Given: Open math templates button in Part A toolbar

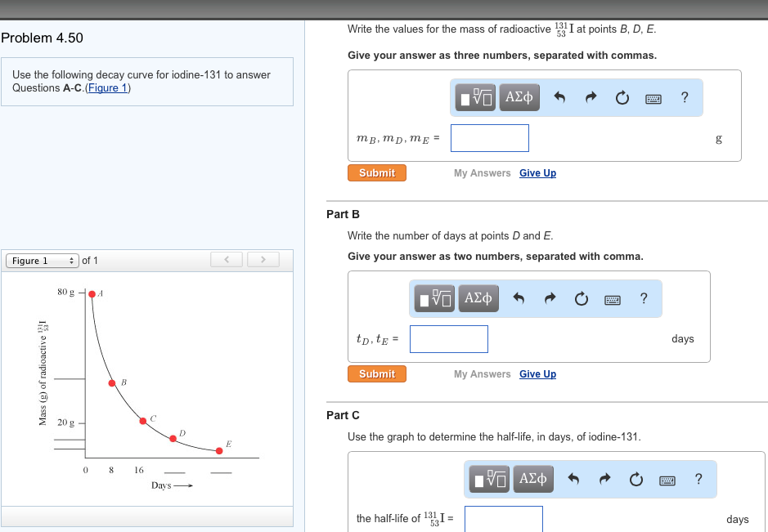Looking at the screenshot, I should [x=475, y=97].
